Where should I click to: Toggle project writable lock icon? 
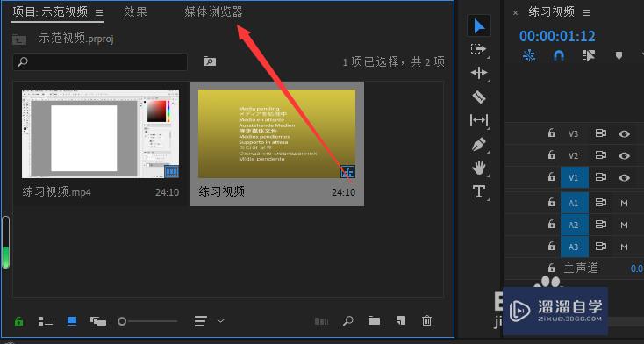click(x=19, y=321)
